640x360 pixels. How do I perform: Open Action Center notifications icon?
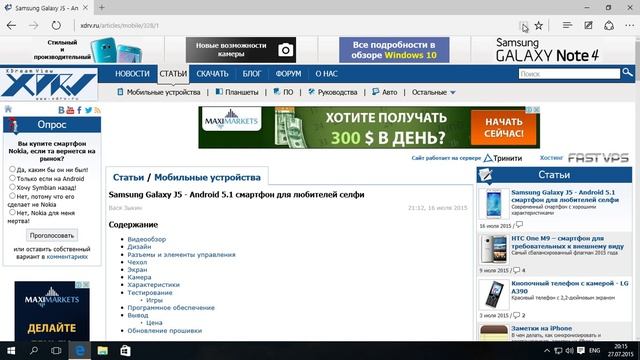(580, 351)
